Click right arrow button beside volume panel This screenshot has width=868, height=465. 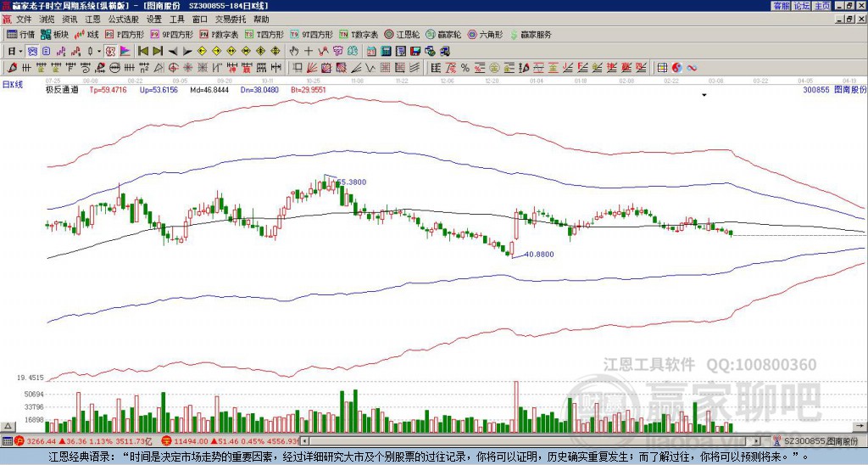pos(860,426)
